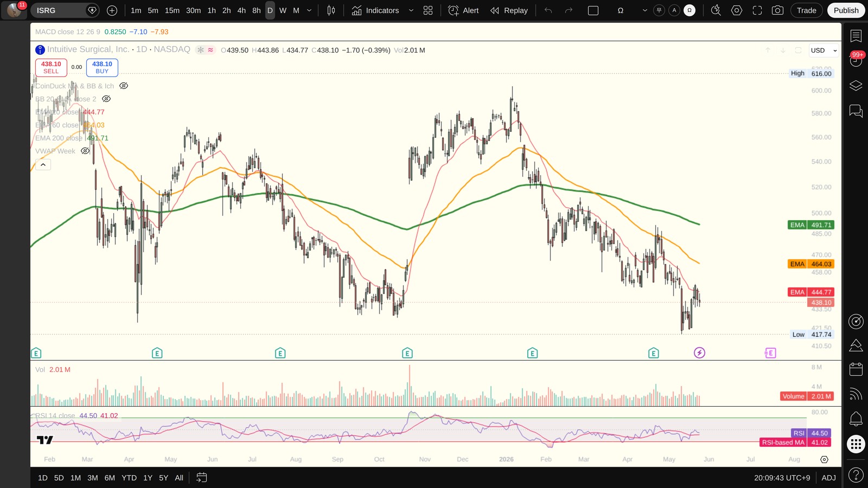The image size is (868, 488).
Task: Open quick search with lightning magnifier icon
Action: [x=716, y=10]
